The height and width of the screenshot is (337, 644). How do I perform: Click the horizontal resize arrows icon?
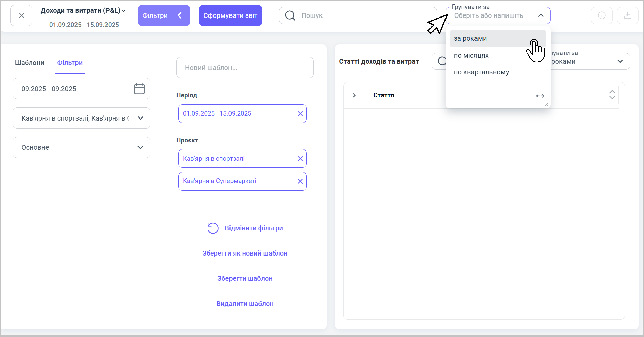point(540,96)
